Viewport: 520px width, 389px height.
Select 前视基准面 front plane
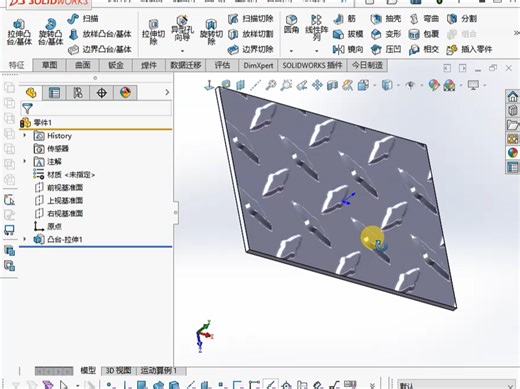59,187
